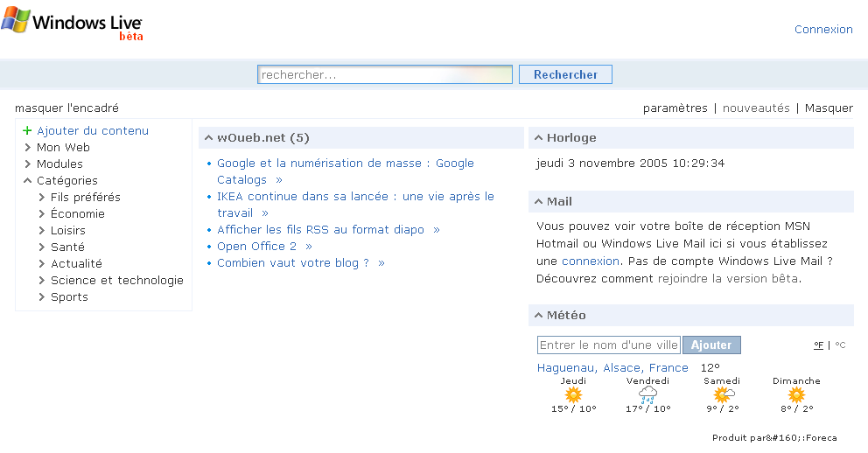Collapse the Horloge module arrow
868x453 pixels.
tap(538, 137)
